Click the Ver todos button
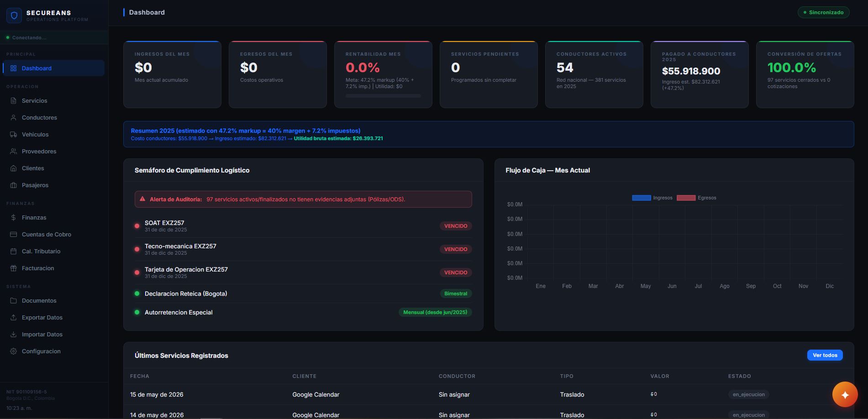This screenshot has height=419, width=868. pos(825,355)
